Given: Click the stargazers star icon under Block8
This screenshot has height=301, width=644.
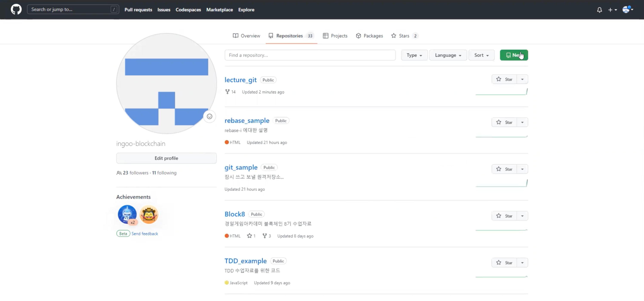Looking at the screenshot, I should 249,236.
